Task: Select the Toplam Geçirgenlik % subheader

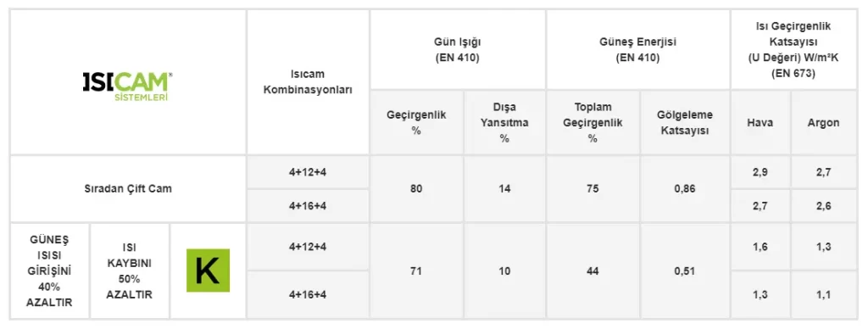Action: [x=593, y=122]
